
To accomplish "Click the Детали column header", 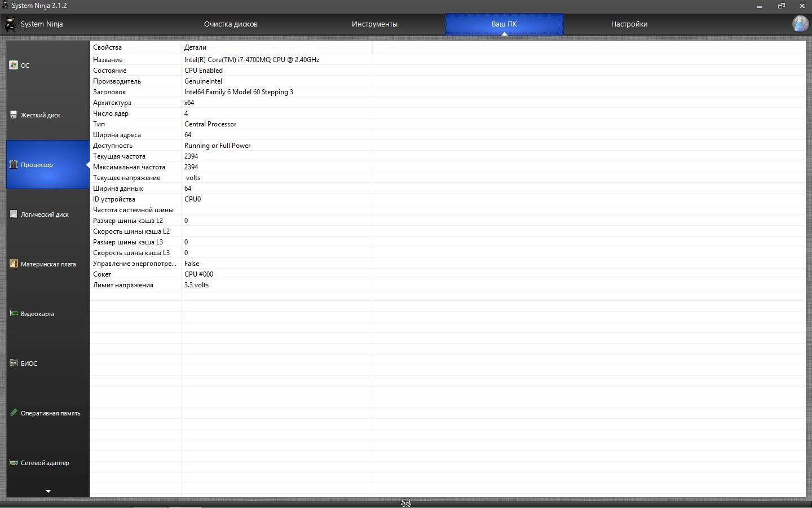I will [x=277, y=47].
